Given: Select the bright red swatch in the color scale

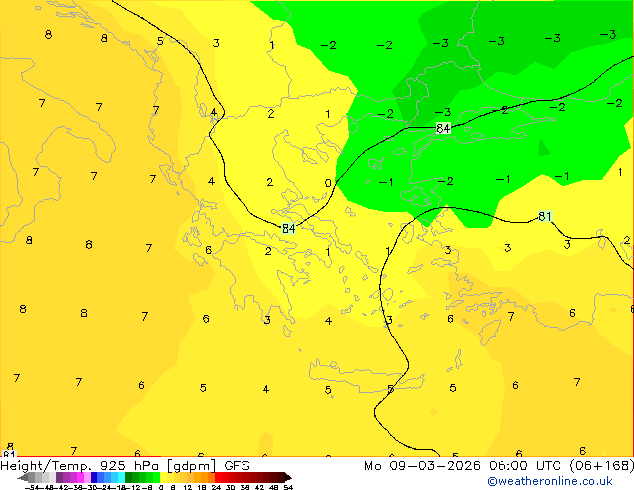Looking at the screenshot, I should 218,478.
